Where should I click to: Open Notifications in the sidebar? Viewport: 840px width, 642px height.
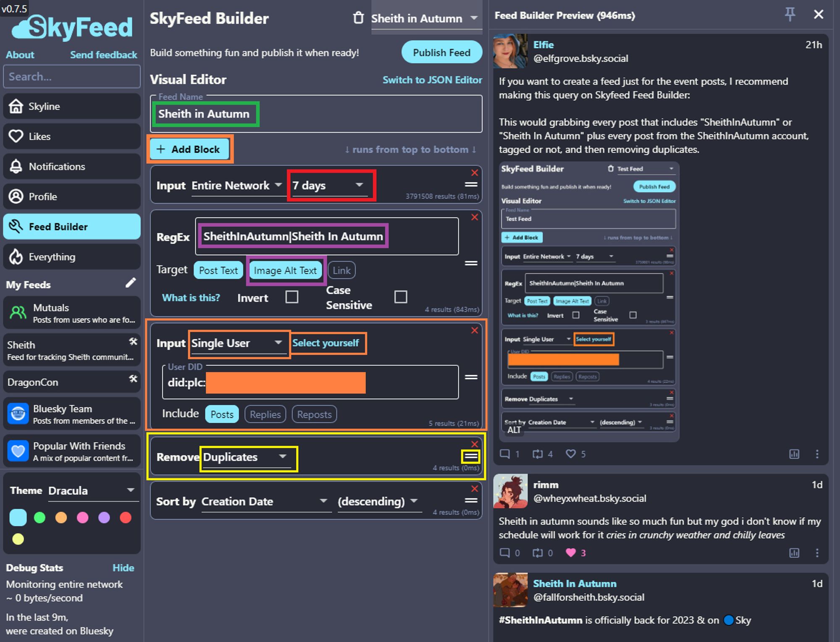[x=72, y=166]
